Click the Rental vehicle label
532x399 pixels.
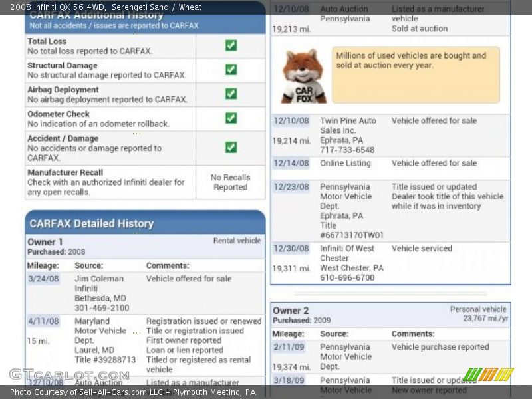pos(237,241)
